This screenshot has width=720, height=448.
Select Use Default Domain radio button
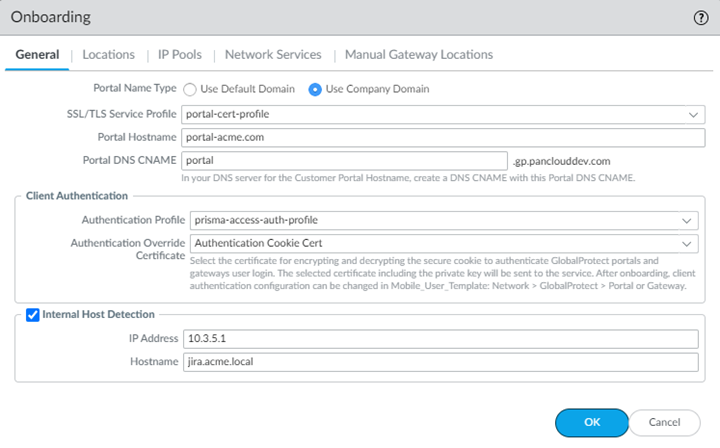(x=190, y=89)
